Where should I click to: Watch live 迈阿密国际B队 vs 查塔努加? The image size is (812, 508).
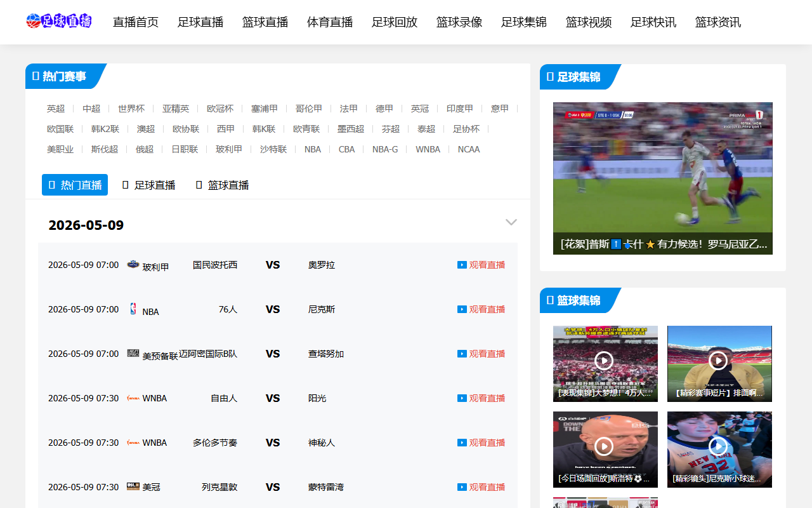click(487, 354)
